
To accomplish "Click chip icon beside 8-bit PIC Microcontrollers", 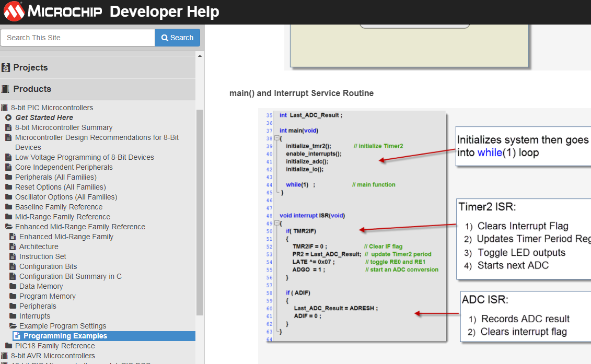I will (5, 108).
